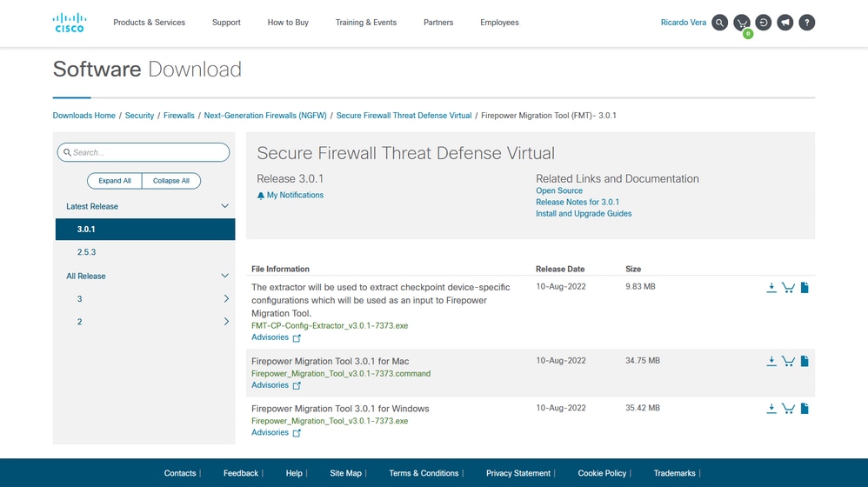
Task: Download Firepower Migration Tool for Windows
Action: click(x=771, y=409)
